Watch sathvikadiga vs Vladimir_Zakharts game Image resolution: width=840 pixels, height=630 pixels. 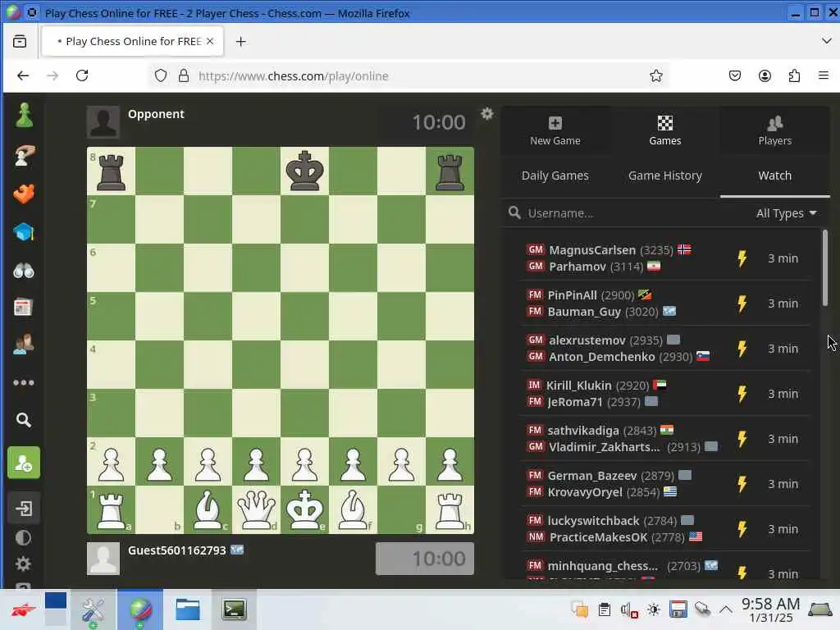(664, 439)
